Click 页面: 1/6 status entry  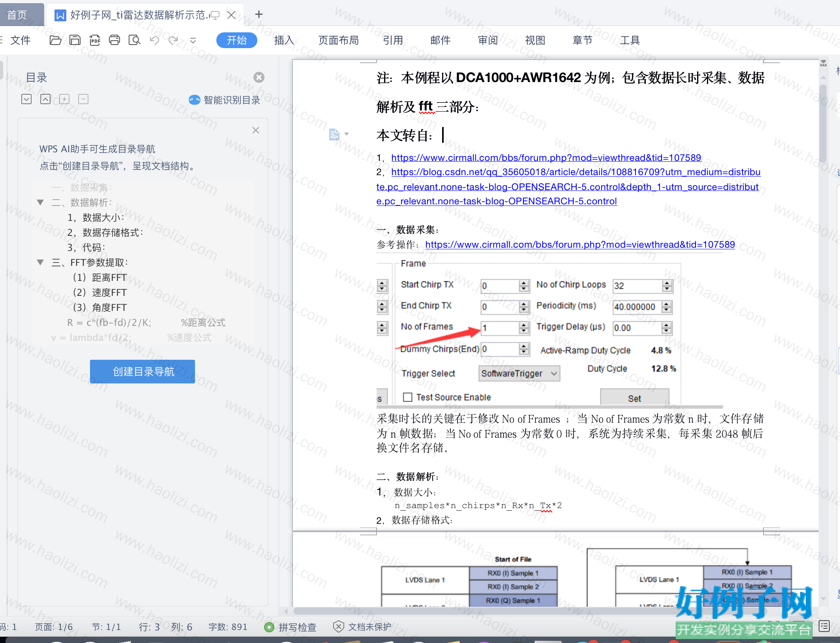(x=54, y=627)
